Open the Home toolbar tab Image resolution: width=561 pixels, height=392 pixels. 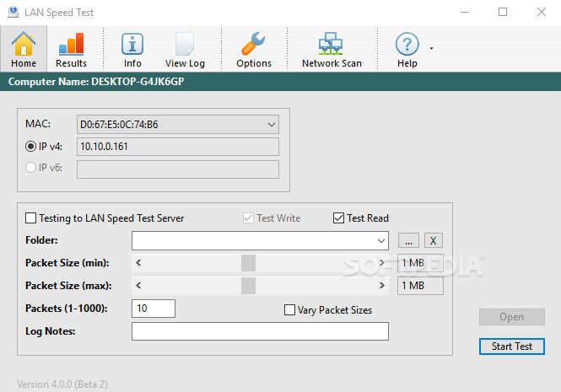tap(24, 49)
